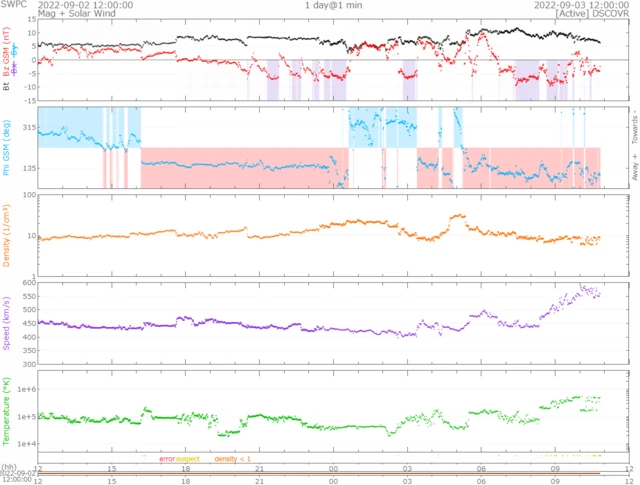The width and height of the screenshot is (640, 485).
Task: Click the Temperature (°K) axis label
Action: pyautogui.click(x=7, y=410)
